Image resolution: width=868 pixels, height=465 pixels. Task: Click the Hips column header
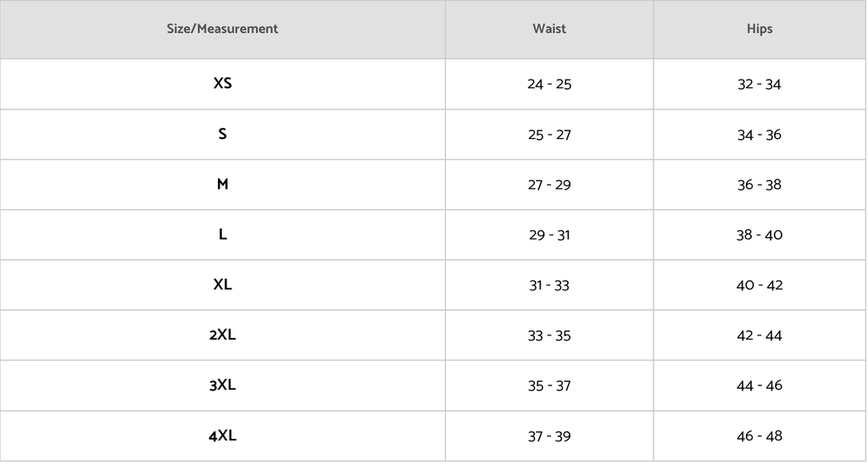759,29
